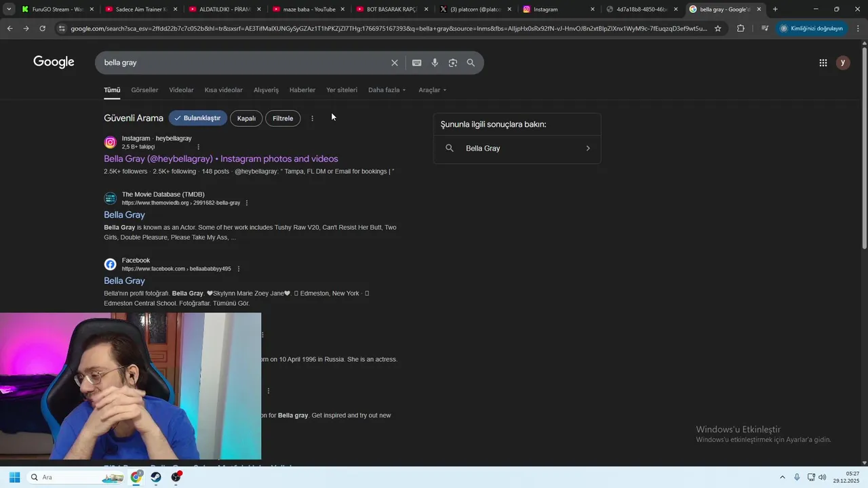The height and width of the screenshot is (488, 868).
Task: Bookmark this page with the star icon
Action: coord(717,28)
